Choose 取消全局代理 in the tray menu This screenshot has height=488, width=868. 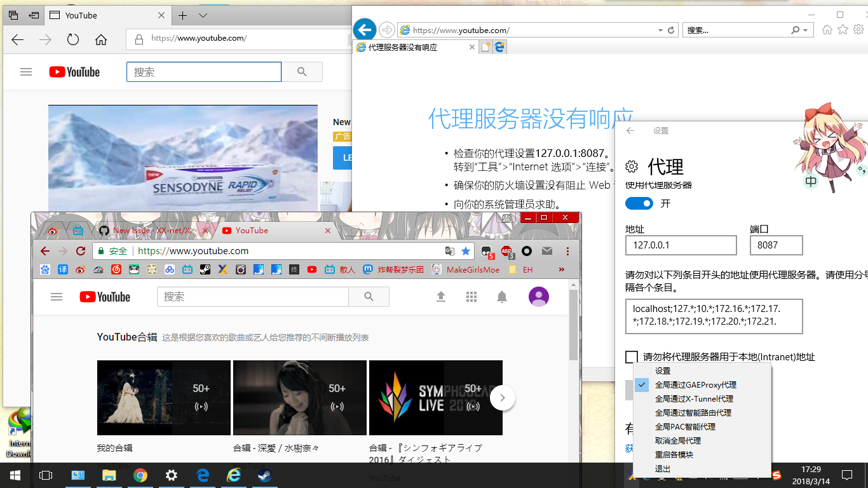click(x=702, y=440)
